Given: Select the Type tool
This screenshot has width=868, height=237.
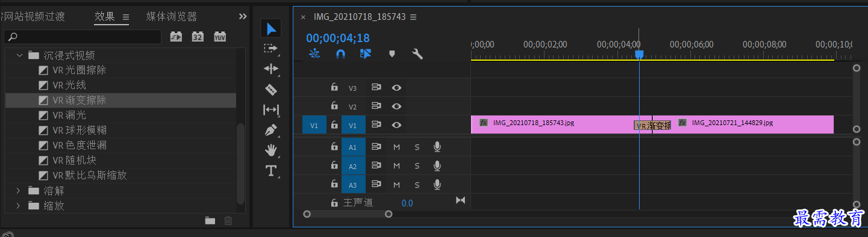Looking at the screenshot, I should 271,171.
